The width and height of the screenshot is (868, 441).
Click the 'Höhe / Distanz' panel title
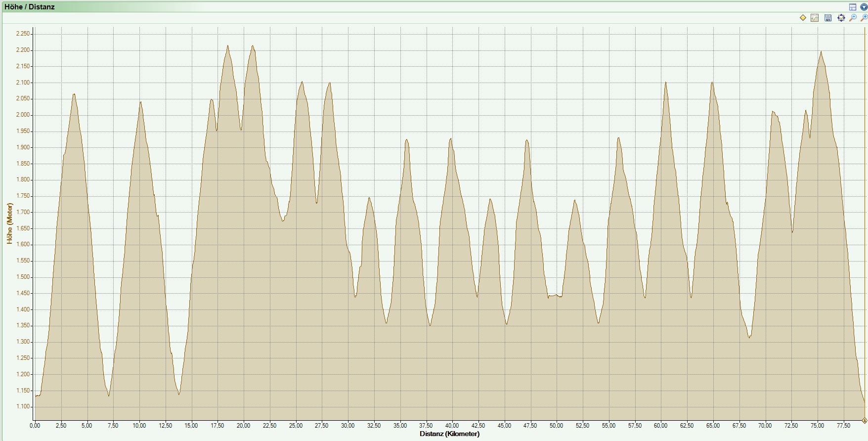30,7
